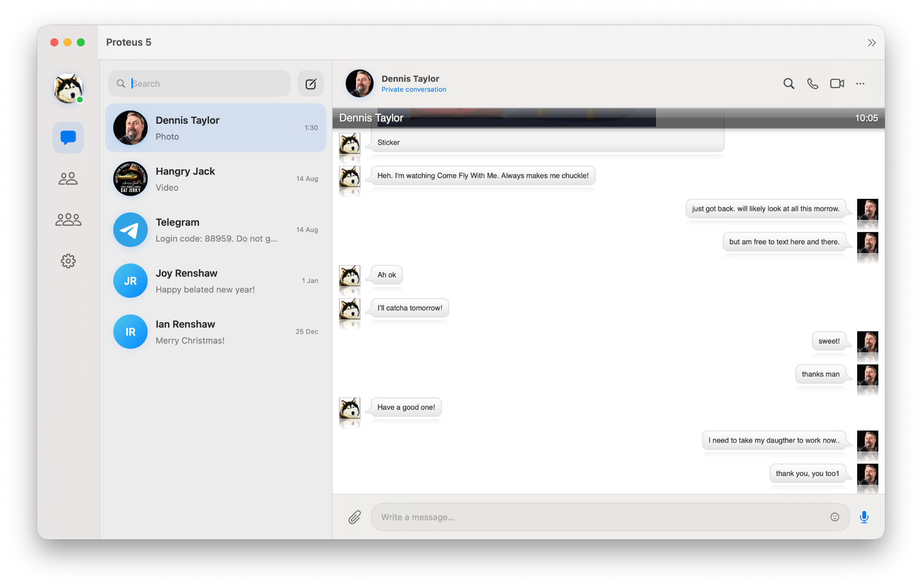Click the 10:05 timestamp banner
The height and width of the screenshot is (588, 922).
tap(866, 118)
